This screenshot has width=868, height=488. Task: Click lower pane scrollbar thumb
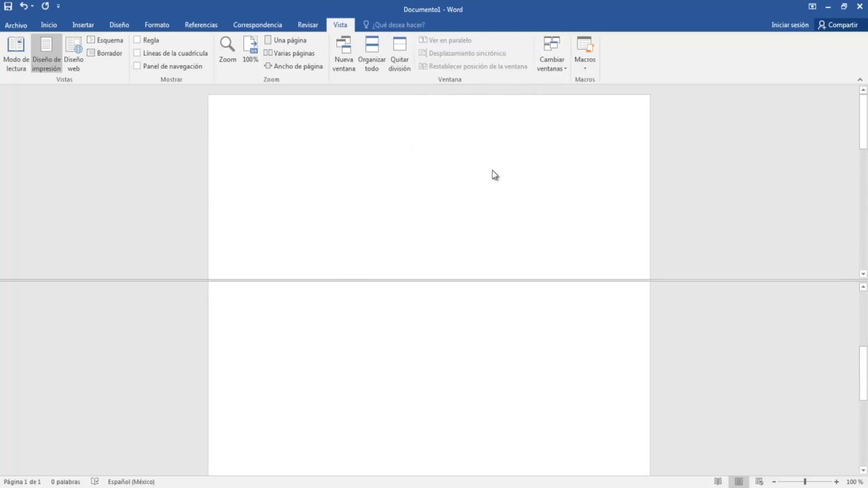coord(863,373)
